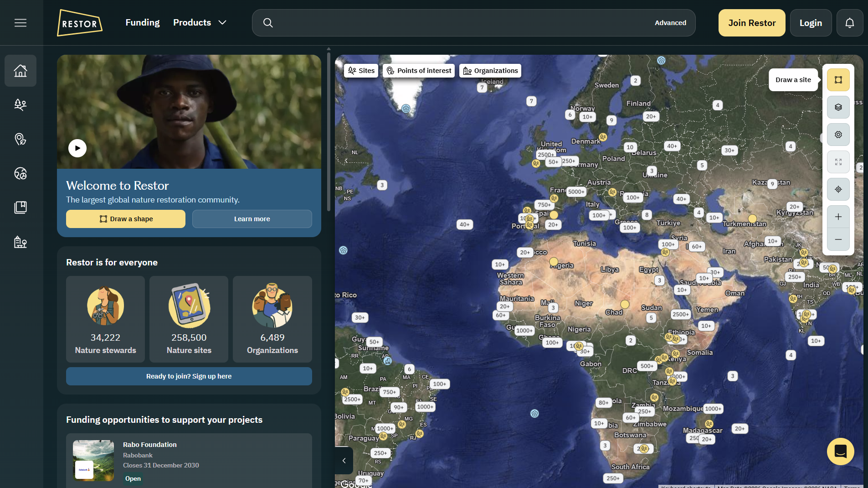
Task: Open the Funding menu item
Action: pos(143,23)
